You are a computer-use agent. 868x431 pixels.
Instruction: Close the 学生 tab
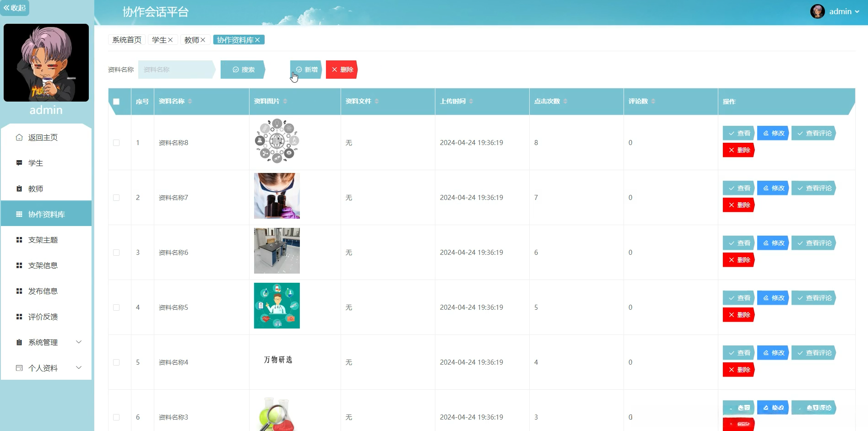click(170, 40)
